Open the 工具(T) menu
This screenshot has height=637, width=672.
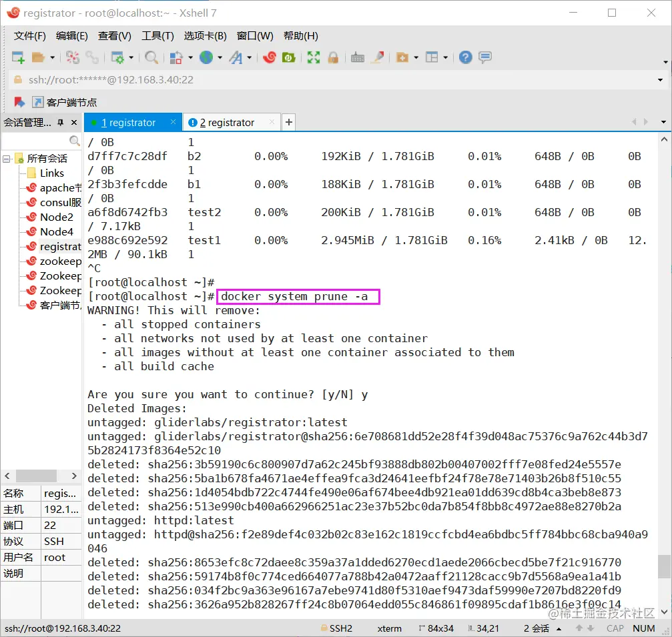point(157,35)
